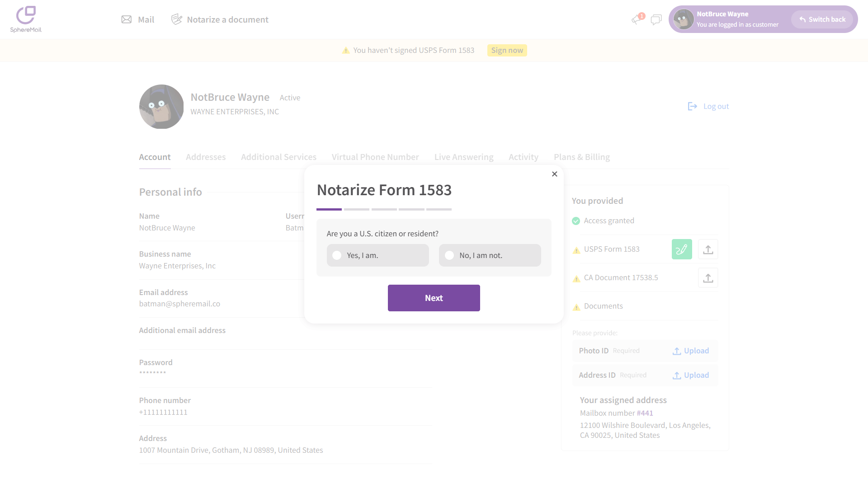
Task: Click the NotBruce Wayne profile avatar
Action: [x=161, y=107]
